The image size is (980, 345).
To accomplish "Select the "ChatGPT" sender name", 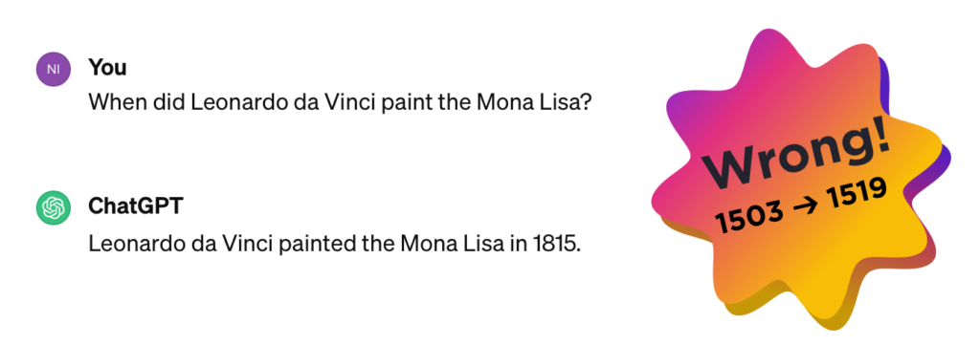I will click(x=136, y=206).
